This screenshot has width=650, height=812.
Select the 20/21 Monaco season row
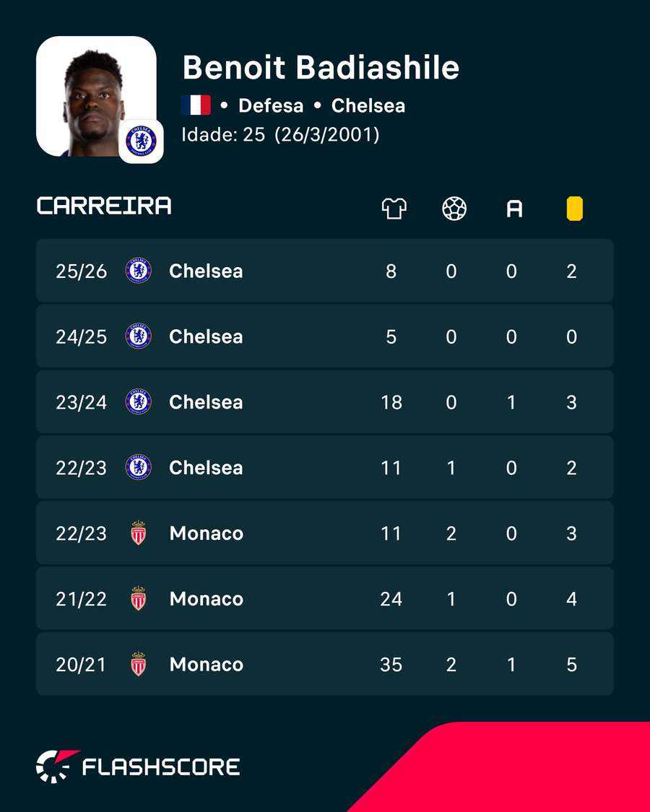(x=325, y=664)
